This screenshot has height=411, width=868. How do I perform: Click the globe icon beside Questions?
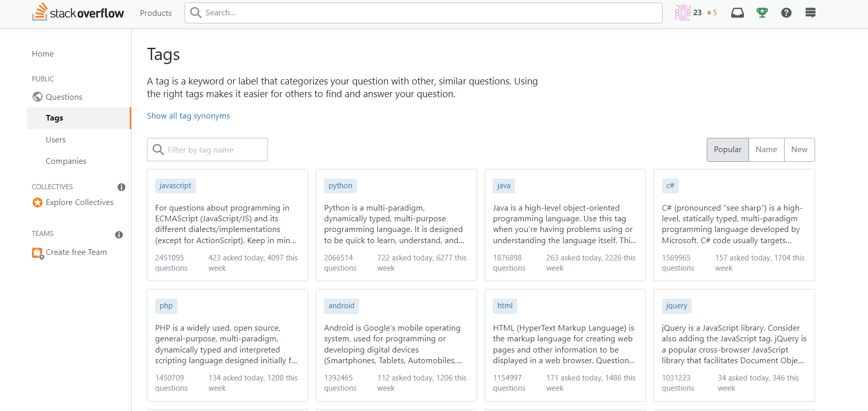pyautogui.click(x=38, y=97)
